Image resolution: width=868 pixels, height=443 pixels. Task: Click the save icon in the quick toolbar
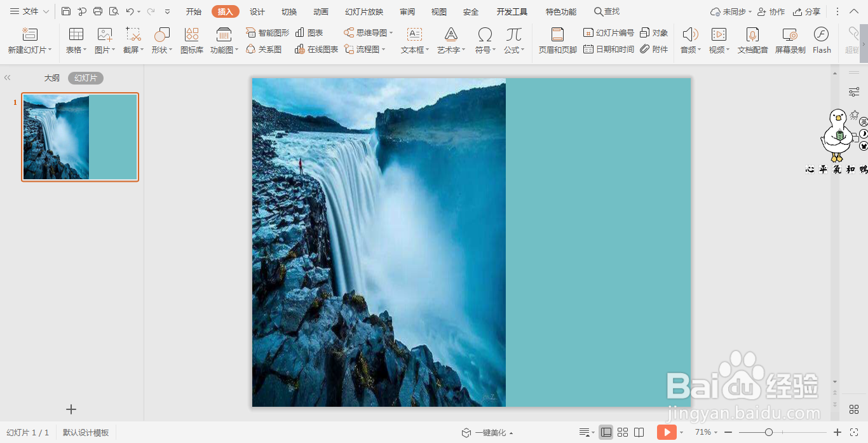[66, 11]
